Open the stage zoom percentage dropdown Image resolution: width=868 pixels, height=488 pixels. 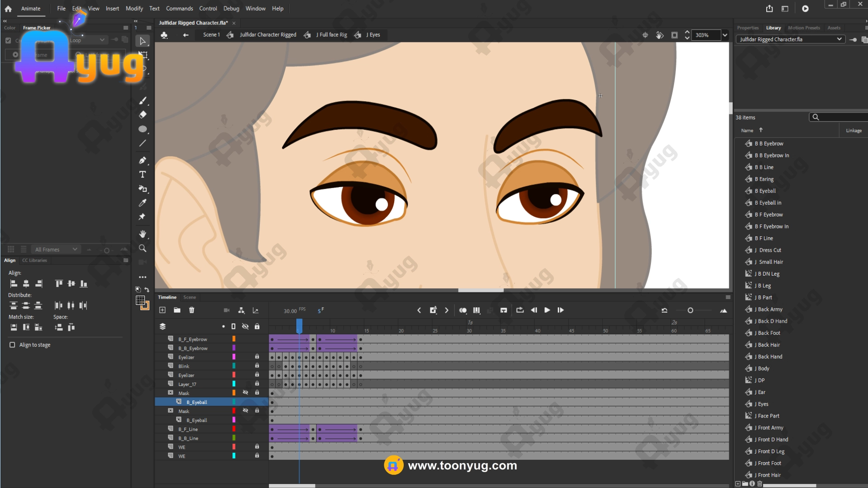tap(725, 35)
